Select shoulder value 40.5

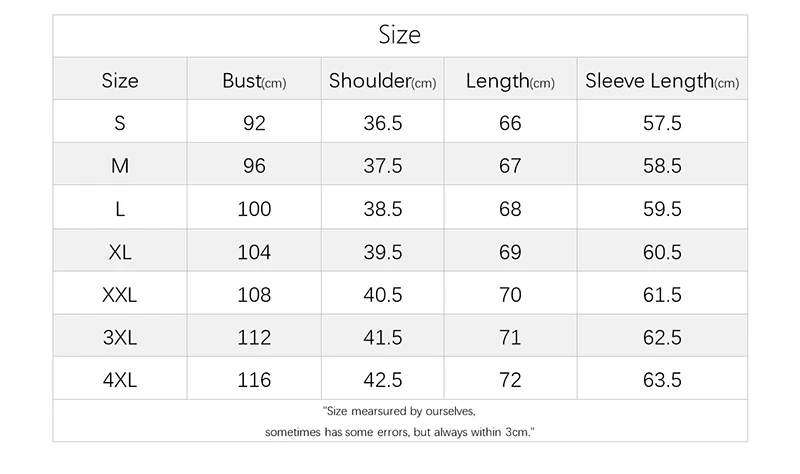click(x=382, y=295)
